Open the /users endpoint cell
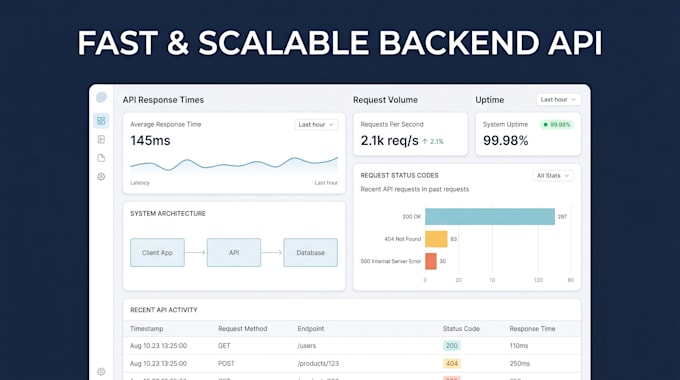 click(x=307, y=346)
